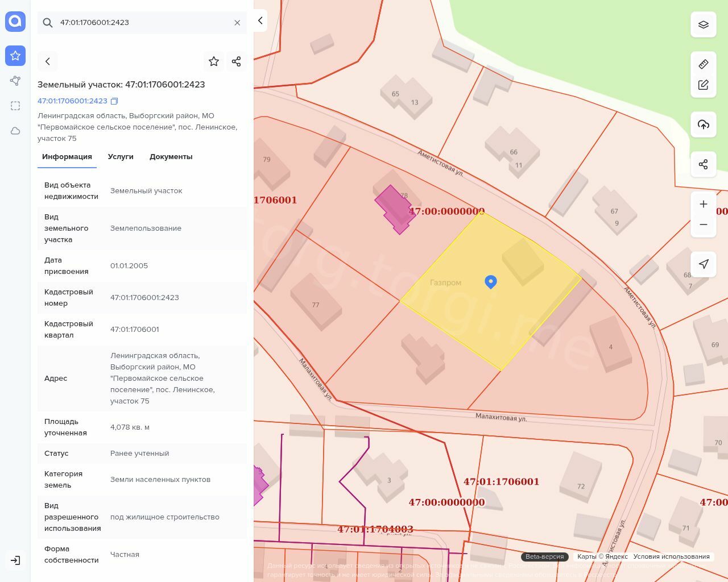Open the Документы tab

point(171,157)
